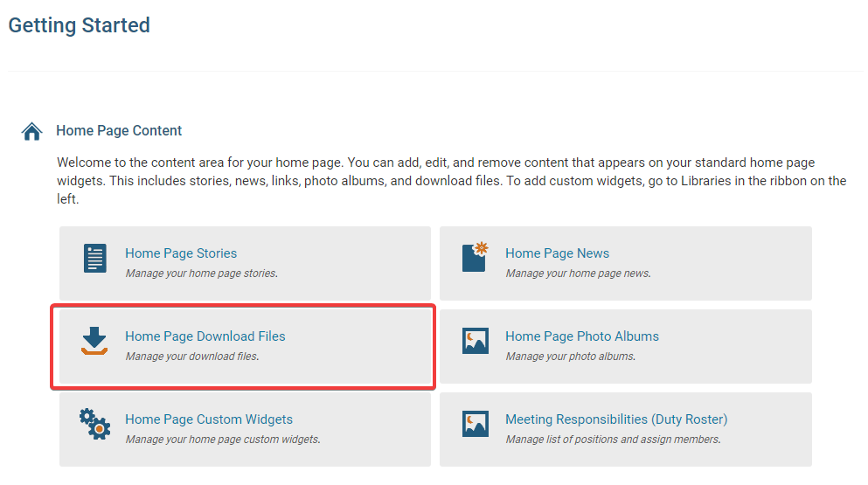Click 'Manage list of positions' description text

[613, 440]
